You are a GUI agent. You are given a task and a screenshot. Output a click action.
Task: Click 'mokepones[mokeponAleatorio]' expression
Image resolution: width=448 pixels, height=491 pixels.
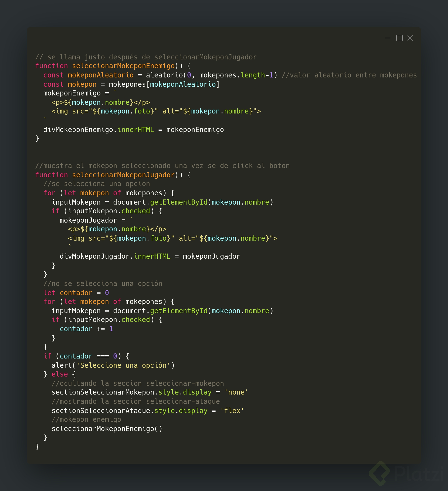[x=164, y=84]
